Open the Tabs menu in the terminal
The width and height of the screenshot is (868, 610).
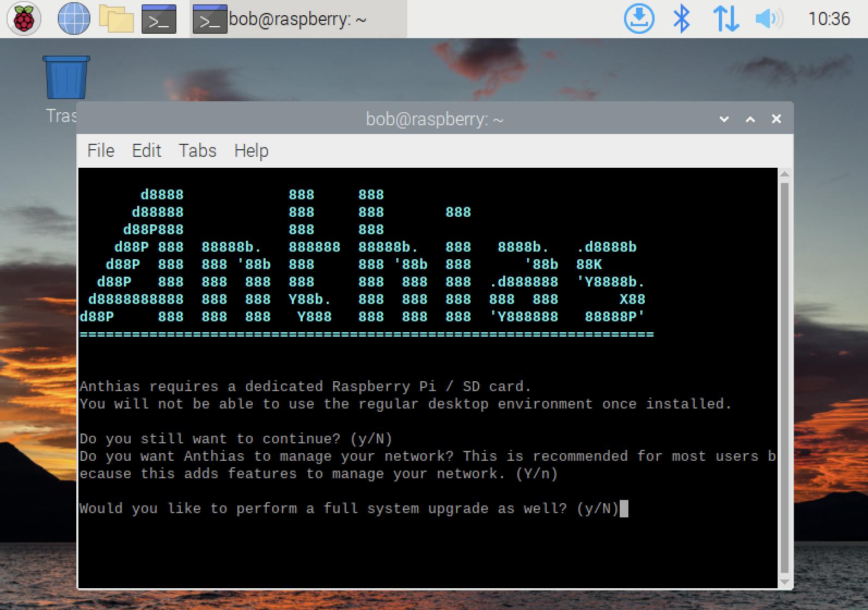197,151
